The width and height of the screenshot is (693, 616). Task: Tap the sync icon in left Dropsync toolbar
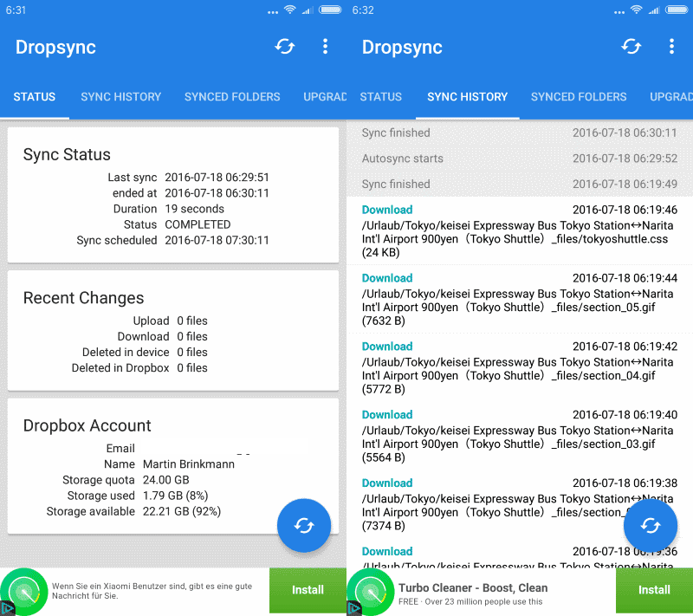coord(285,47)
